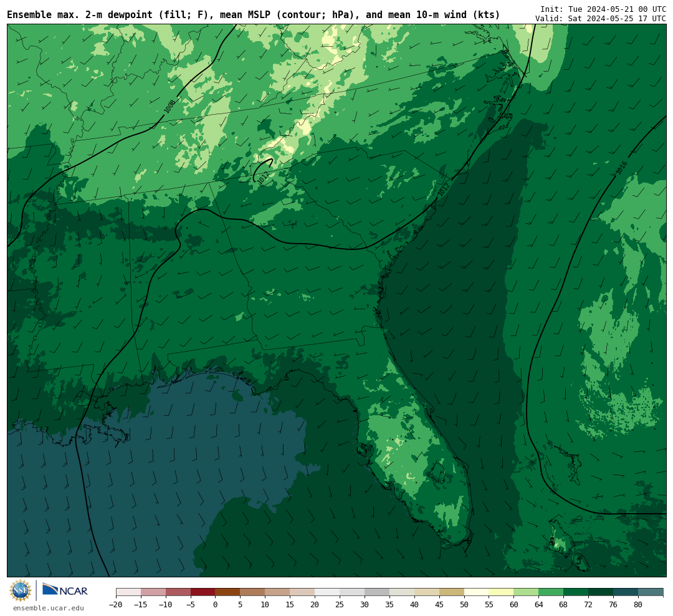673x616 pixels.
Task: Pick the colorbar swatch between 35 and 40
Action: (x=402, y=592)
